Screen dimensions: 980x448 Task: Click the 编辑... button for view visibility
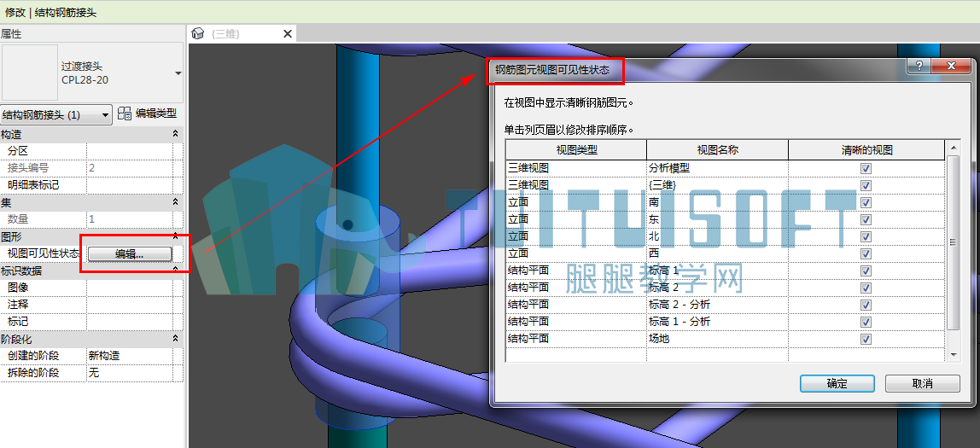click(x=130, y=253)
